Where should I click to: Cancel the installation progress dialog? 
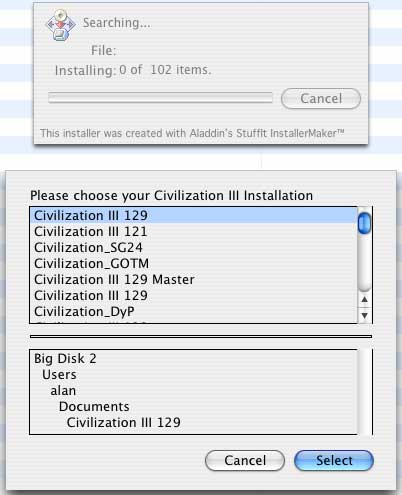point(321,99)
